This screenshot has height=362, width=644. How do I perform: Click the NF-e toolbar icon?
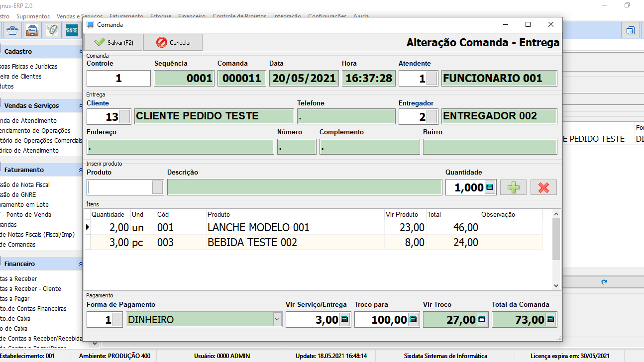point(52,30)
